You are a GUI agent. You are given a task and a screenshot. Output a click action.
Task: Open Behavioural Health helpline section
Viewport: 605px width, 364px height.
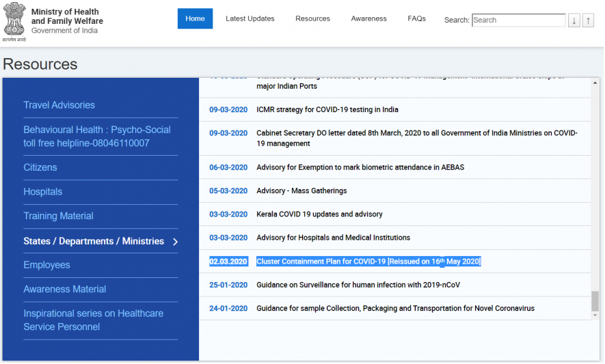tap(96, 137)
